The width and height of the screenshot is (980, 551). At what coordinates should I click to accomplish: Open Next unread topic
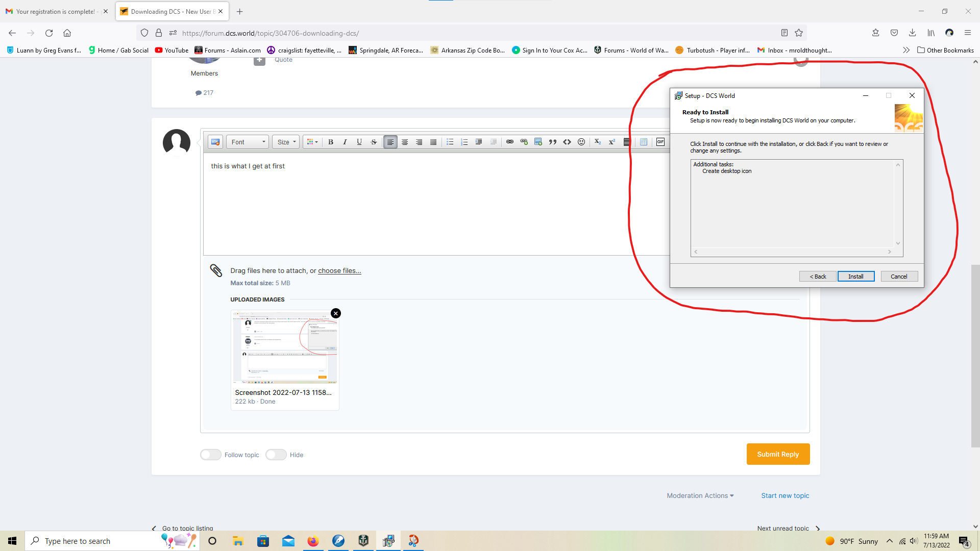[x=789, y=528]
